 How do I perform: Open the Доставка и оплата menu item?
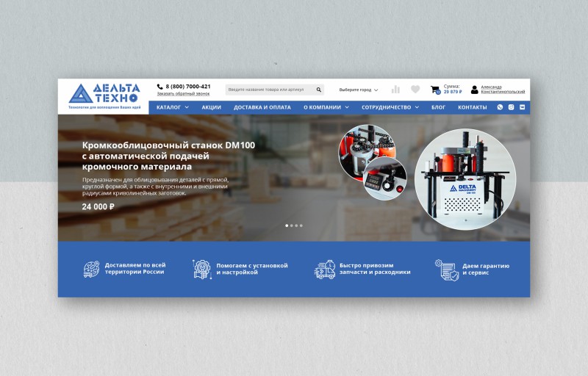[262, 107]
